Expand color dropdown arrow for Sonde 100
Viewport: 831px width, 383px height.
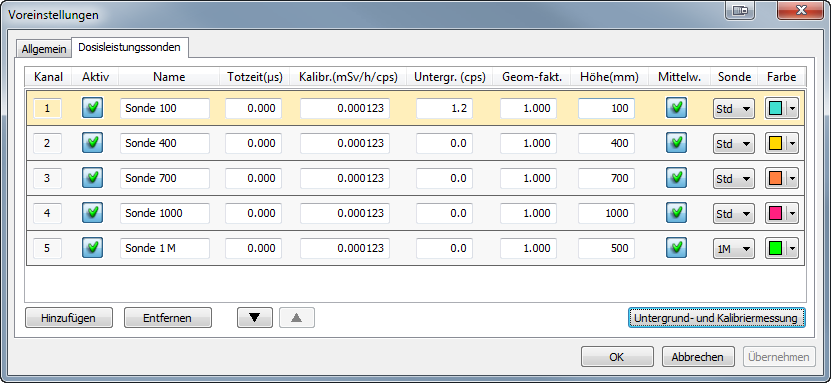tap(793, 109)
